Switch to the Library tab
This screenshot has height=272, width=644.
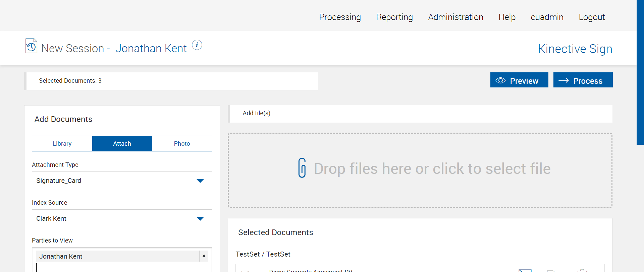[x=62, y=144]
